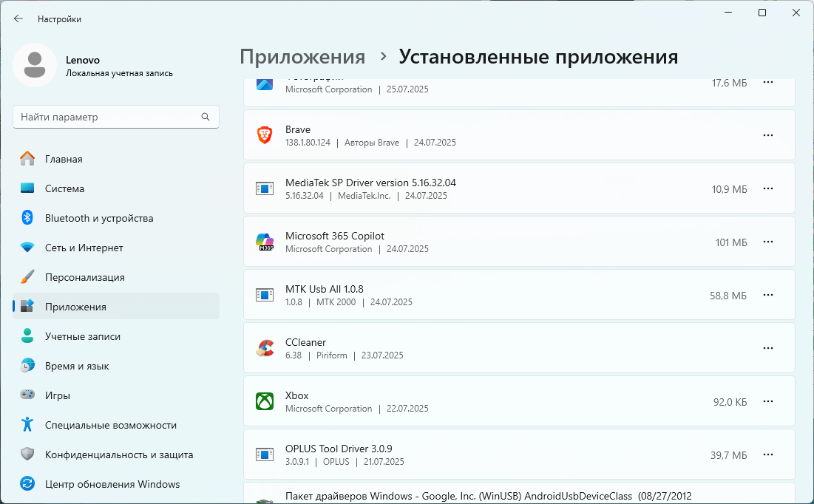Click the gamepad icon beside Игры
Image resolution: width=814 pixels, height=504 pixels.
(x=27, y=395)
